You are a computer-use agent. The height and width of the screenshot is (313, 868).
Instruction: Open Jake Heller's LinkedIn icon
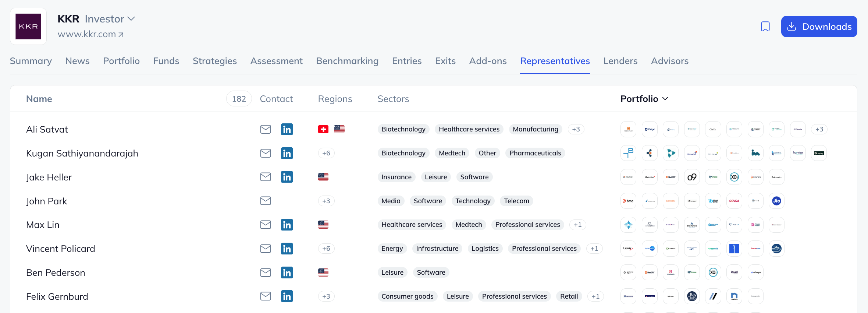click(x=287, y=177)
